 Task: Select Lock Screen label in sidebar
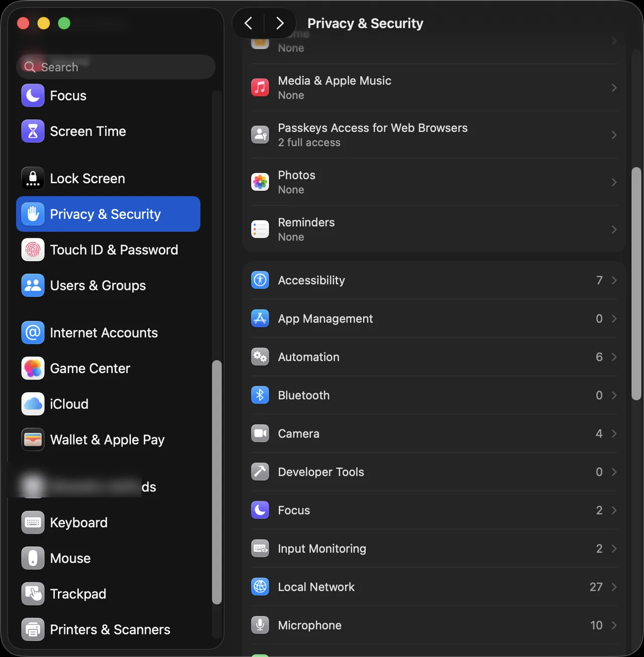(88, 179)
